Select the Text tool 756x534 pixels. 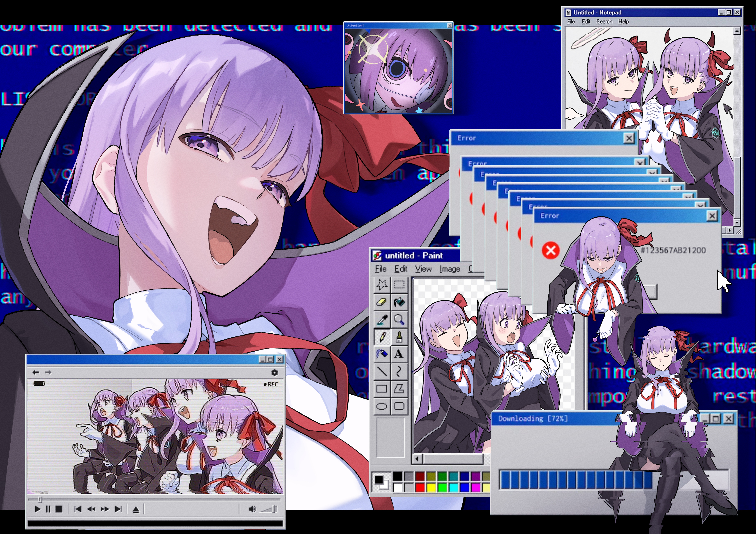pyautogui.click(x=399, y=354)
